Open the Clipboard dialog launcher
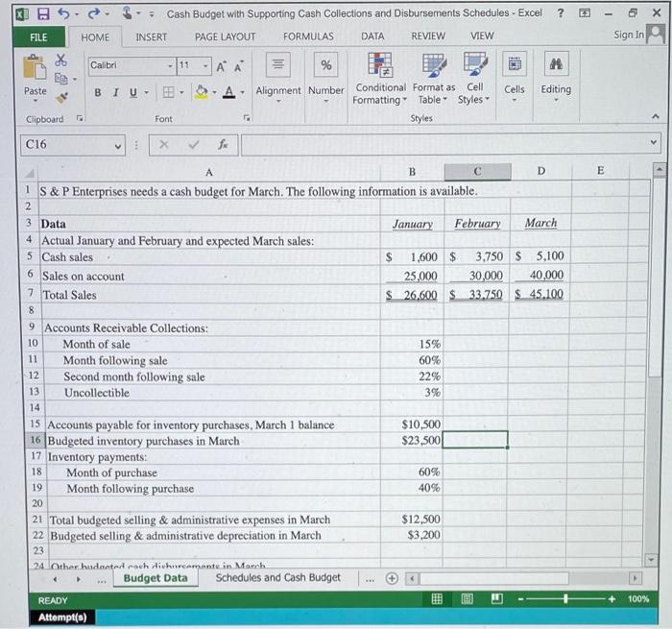 click(80, 118)
